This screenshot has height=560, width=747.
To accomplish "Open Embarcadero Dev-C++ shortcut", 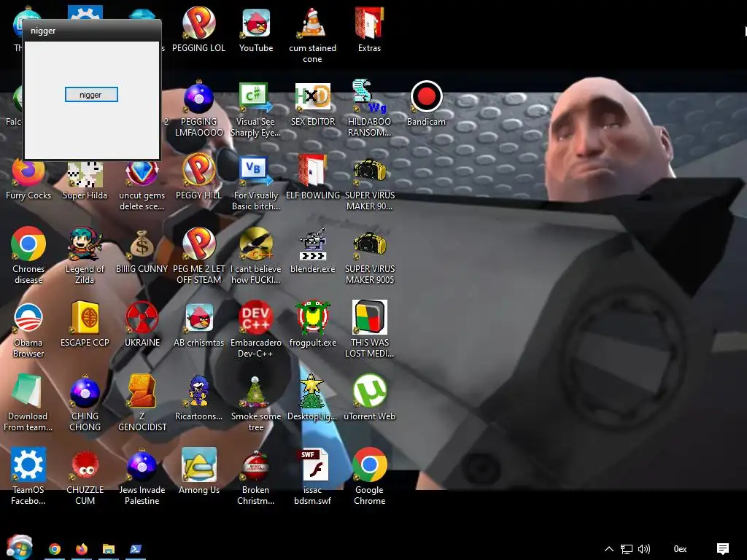I will (x=255, y=317).
